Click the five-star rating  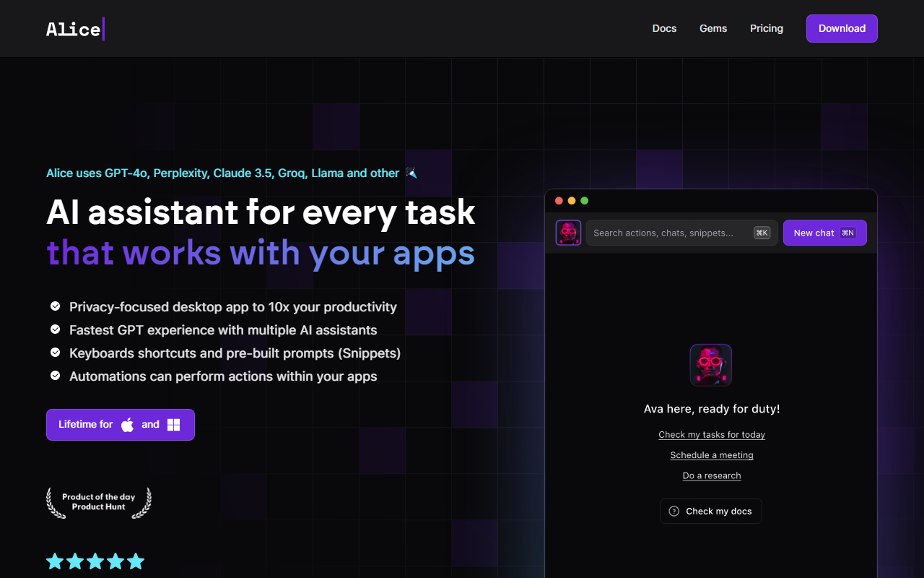[x=95, y=561]
